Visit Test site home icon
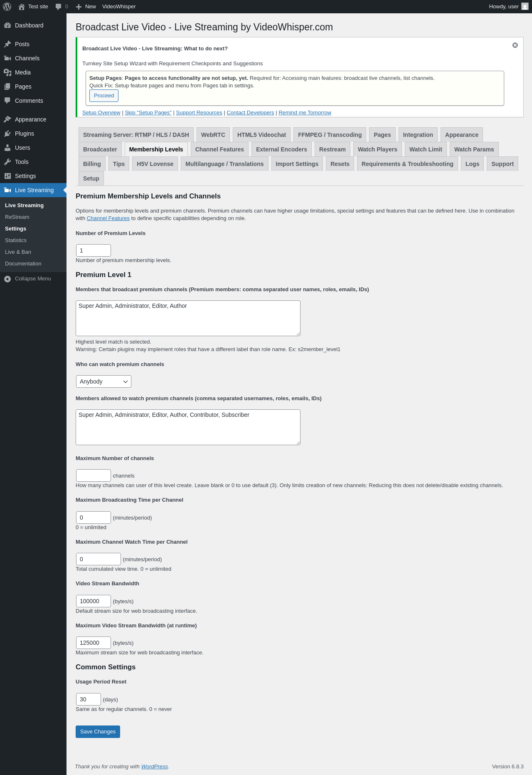This screenshot has width=532, height=775. (22, 7)
